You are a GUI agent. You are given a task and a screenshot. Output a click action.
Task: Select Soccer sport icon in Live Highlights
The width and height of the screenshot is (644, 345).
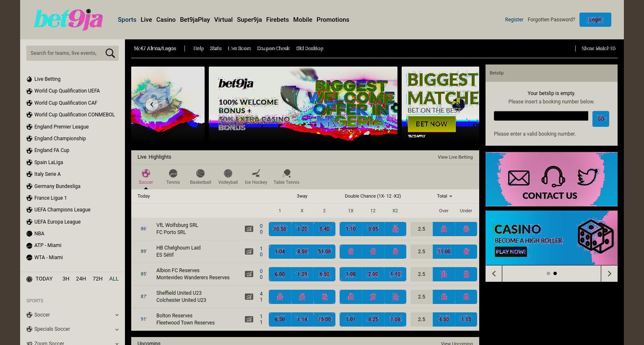(145, 173)
